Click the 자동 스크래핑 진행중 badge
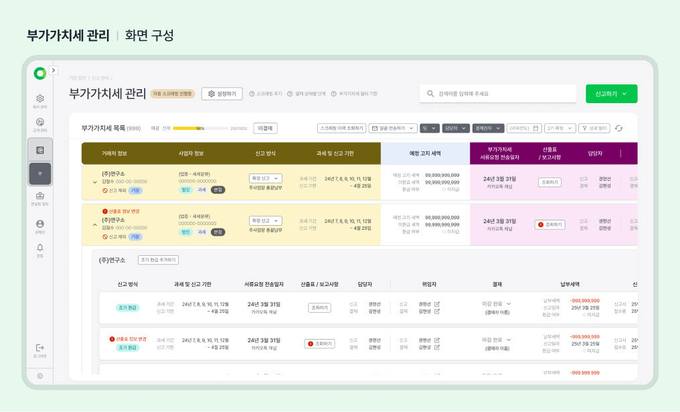This screenshot has height=412, width=680. (x=173, y=94)
